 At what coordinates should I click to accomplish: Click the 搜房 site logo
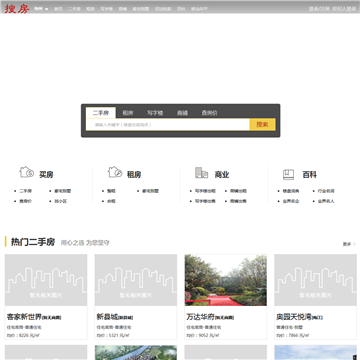[x=17, y=9]
